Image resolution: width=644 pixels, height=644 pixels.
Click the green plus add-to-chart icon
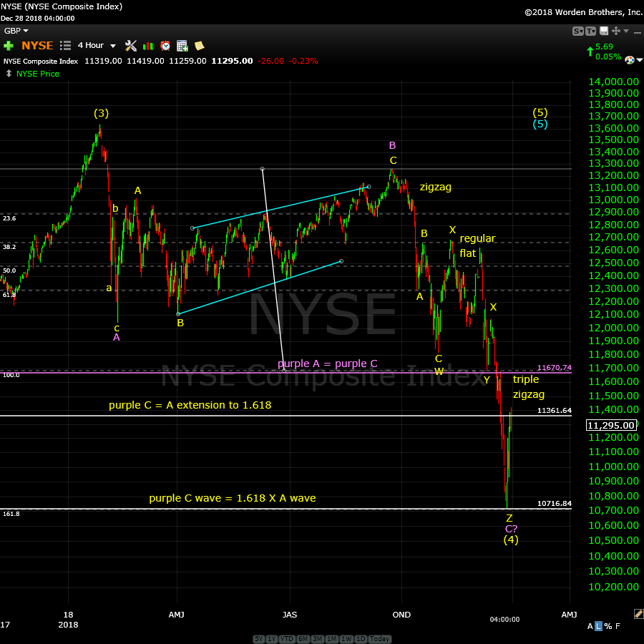8,46
